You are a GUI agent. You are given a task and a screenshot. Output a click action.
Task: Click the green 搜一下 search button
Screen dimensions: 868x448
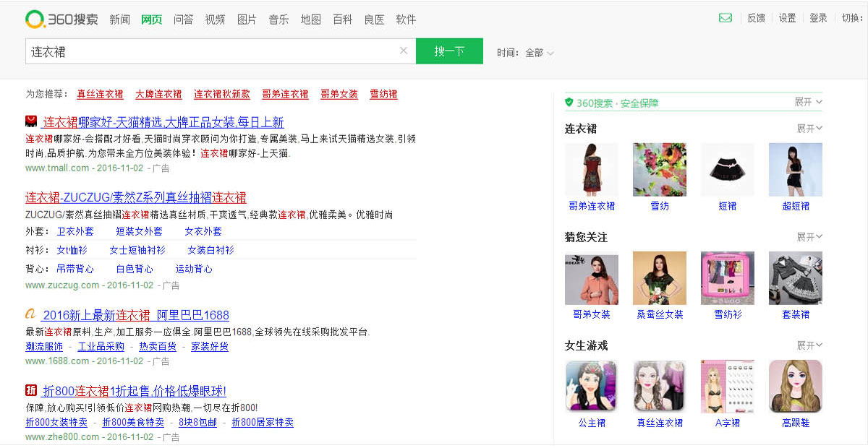(x=449, y=51)
